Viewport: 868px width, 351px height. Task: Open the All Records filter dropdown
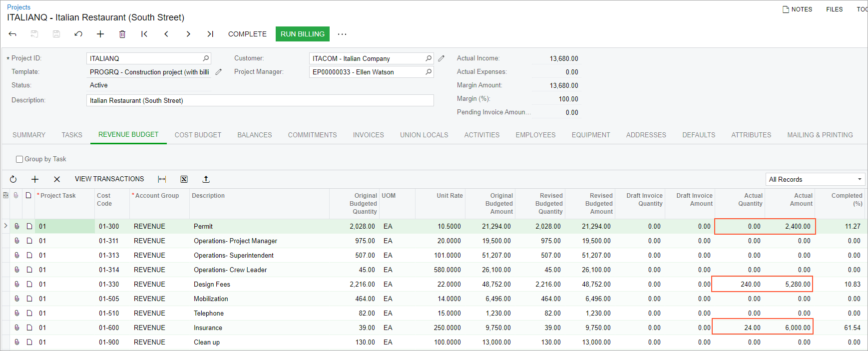pyautogui.click(x=815, y=179)
